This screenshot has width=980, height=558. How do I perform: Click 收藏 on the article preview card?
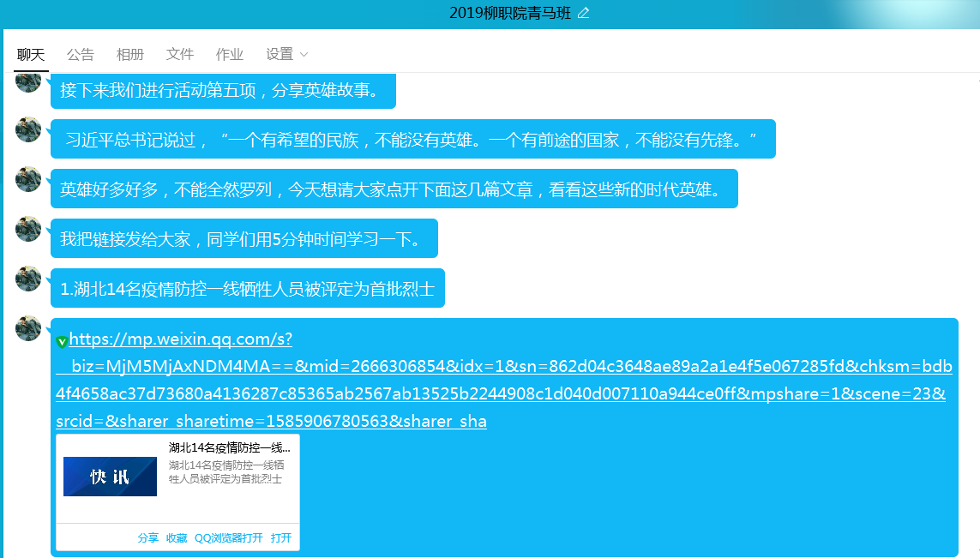(x=177, y=538)
